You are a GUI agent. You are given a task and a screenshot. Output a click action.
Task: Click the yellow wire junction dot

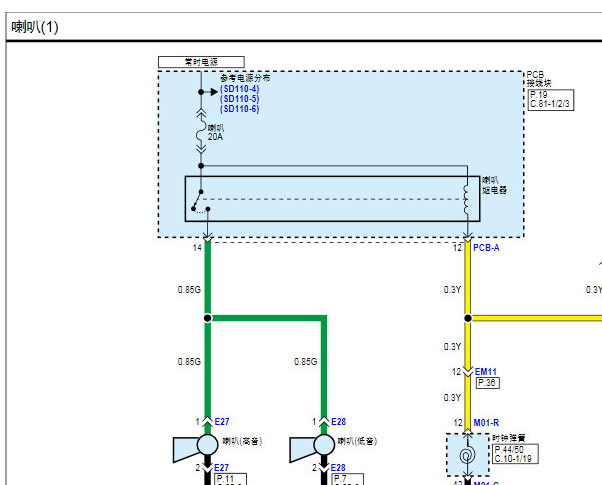click(468, 318)
